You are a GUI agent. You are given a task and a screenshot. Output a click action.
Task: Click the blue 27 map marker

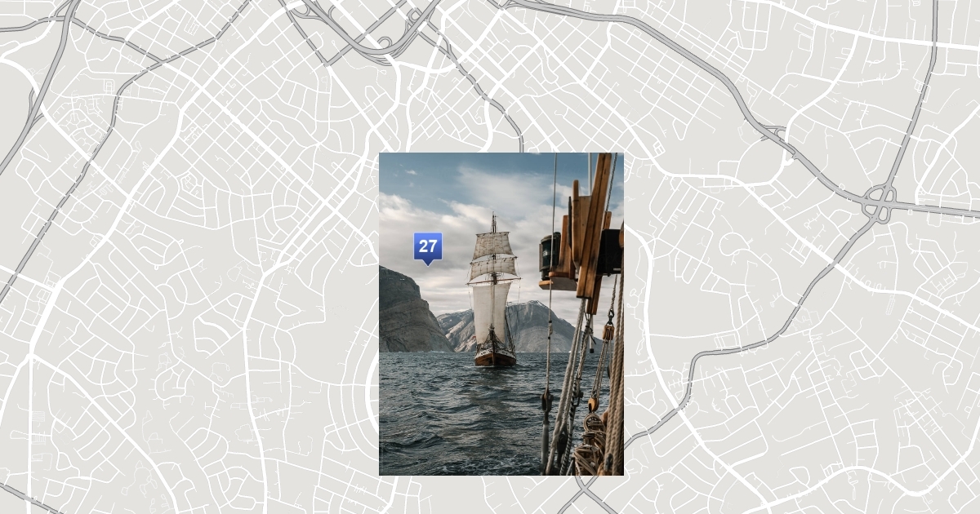(427, 246)
